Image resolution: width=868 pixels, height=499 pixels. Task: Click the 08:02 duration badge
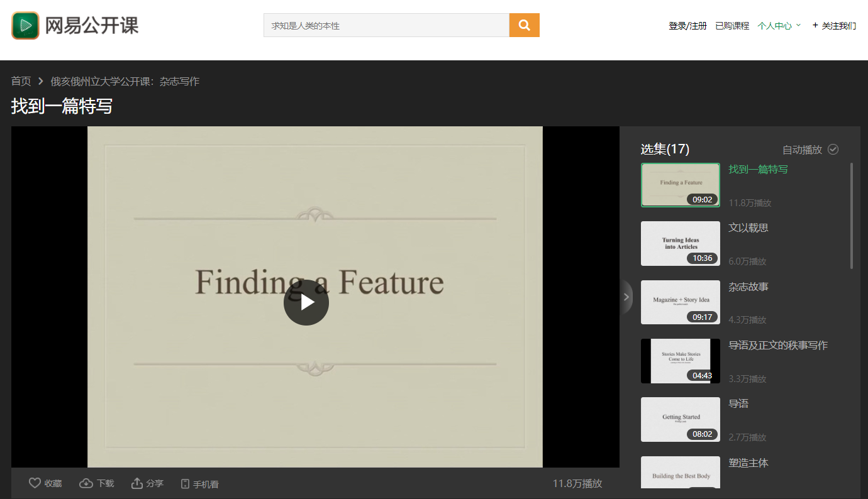pyautogui.click(x=702, y=434)
